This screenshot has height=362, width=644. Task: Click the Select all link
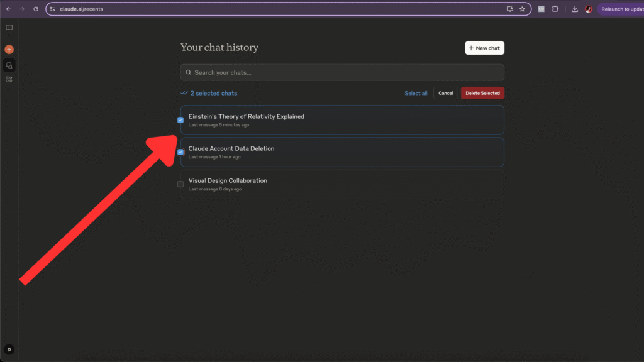tap(416, 93)
